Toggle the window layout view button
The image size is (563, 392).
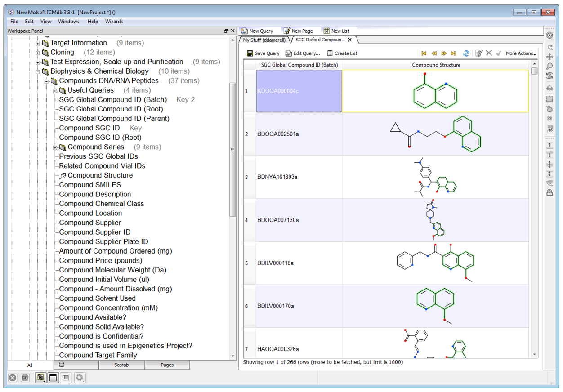coord(53,378)
